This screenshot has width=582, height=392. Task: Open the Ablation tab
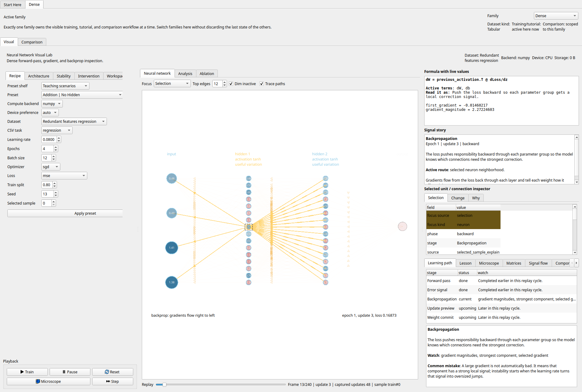[x=207, y=73]
